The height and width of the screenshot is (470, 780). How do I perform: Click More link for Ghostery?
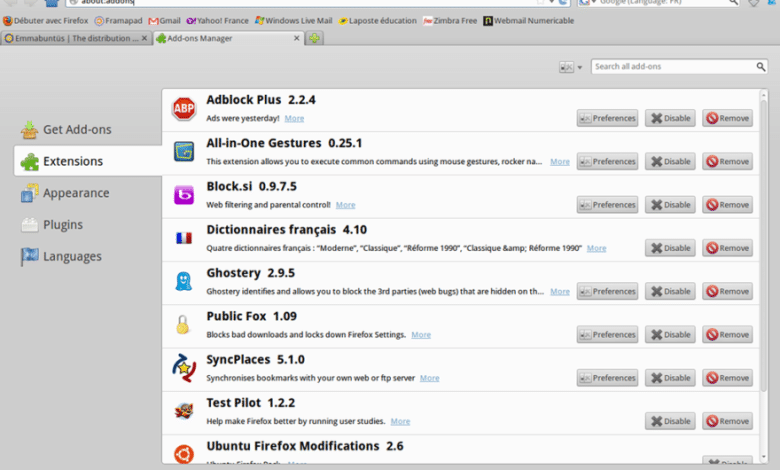pyautogui.click(x=560, y=291)
